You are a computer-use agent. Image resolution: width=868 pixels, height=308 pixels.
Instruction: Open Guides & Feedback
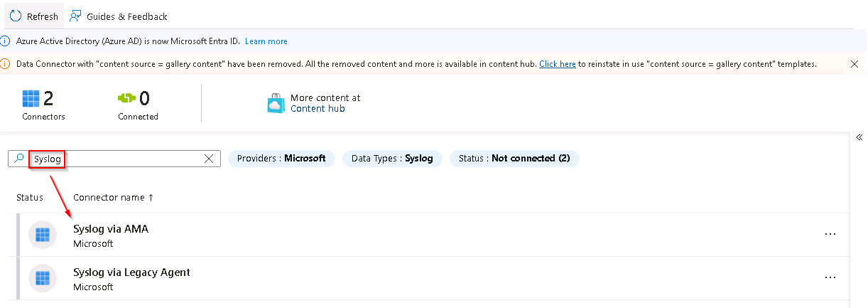click(118, 16)
